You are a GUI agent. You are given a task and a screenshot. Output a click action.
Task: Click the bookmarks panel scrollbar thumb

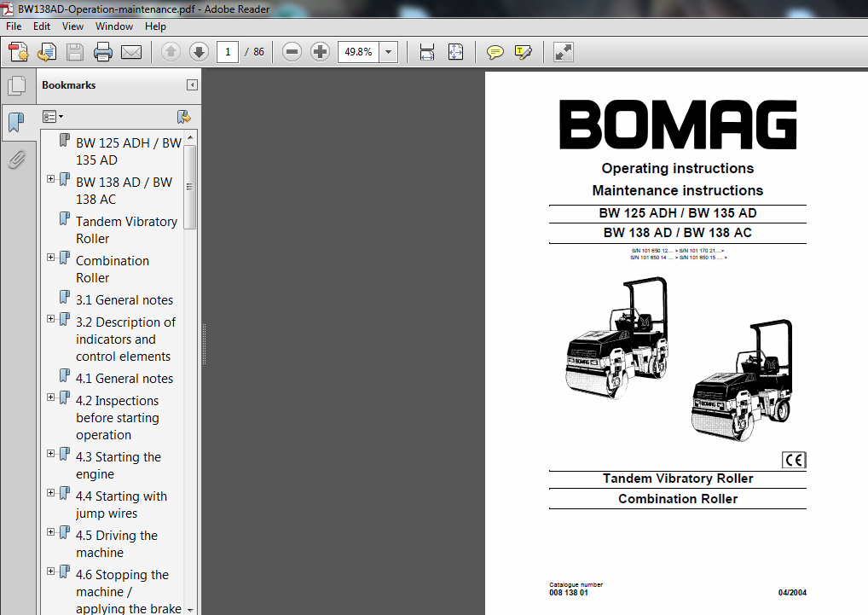pos(190,187)
